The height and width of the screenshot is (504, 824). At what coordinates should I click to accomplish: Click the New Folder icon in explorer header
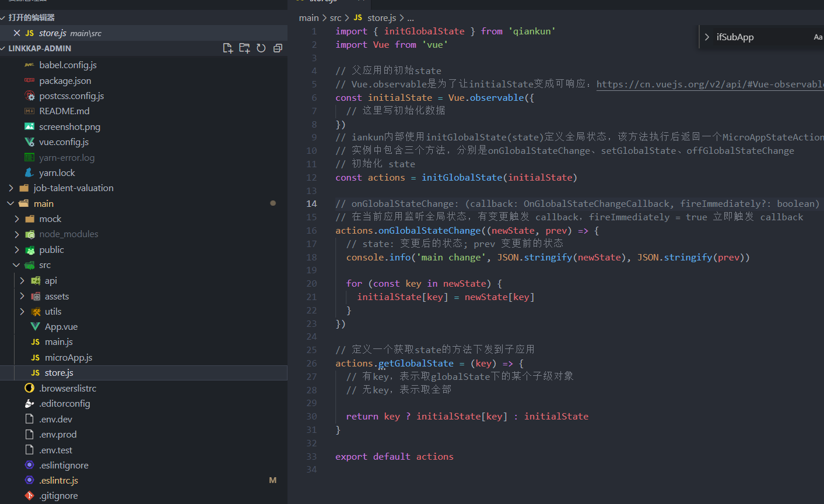click(x=244, y=48)
